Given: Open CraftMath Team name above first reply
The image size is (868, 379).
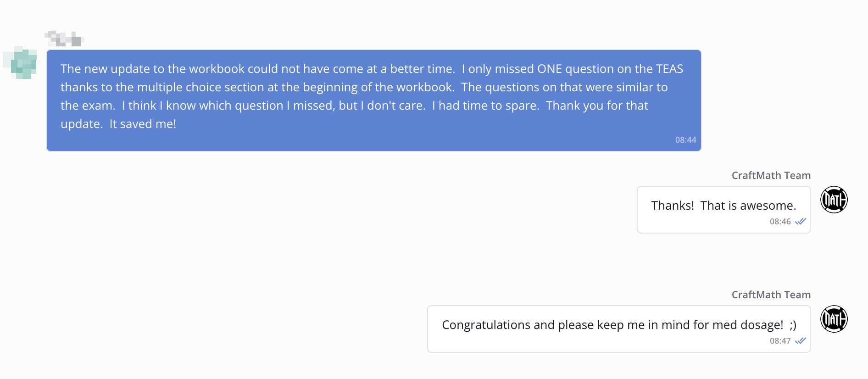Looking at the screenshot, I should 771,175.
